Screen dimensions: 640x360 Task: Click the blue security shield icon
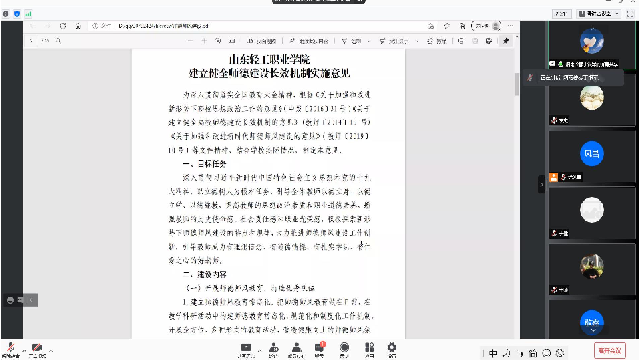(17, 14)
